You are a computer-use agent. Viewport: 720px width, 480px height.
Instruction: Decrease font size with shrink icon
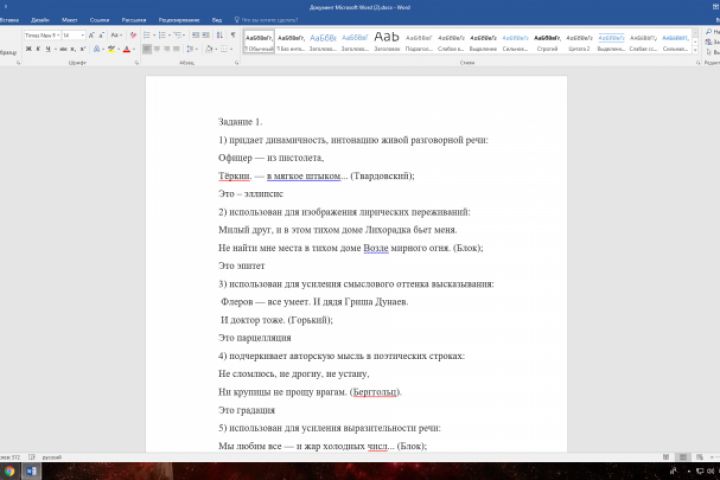(x=101, y=35)
